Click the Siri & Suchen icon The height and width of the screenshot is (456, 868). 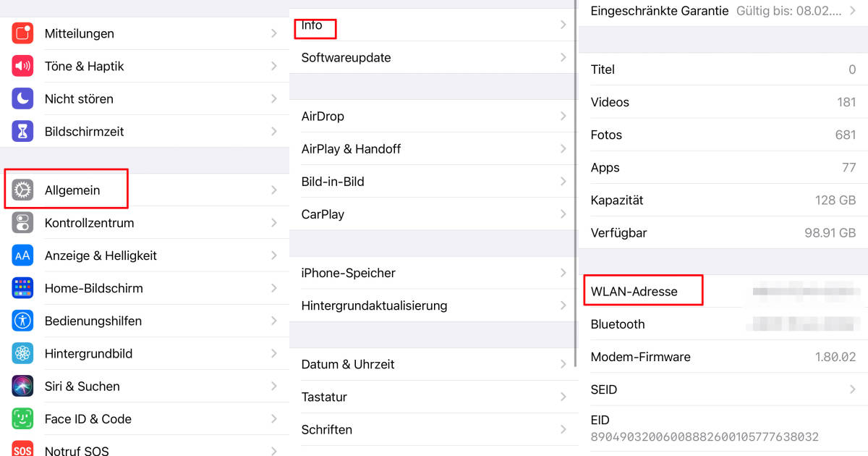[x=22, y=386]
